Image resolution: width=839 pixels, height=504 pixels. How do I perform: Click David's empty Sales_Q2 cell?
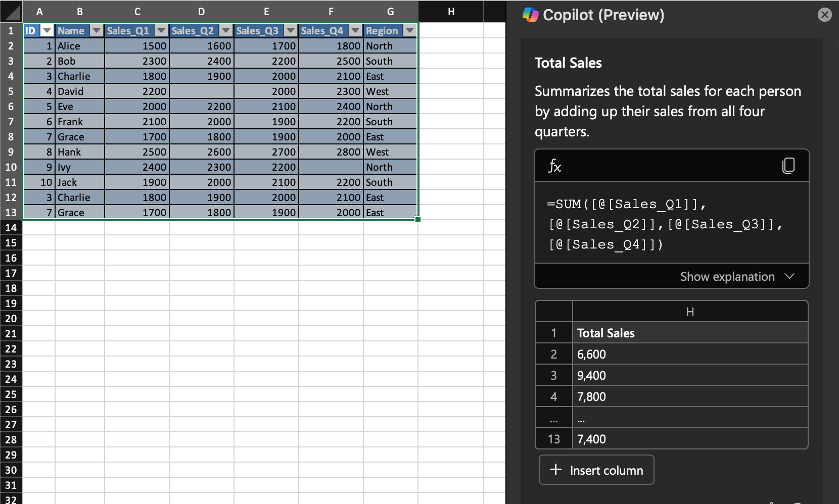tap(202, 91)
